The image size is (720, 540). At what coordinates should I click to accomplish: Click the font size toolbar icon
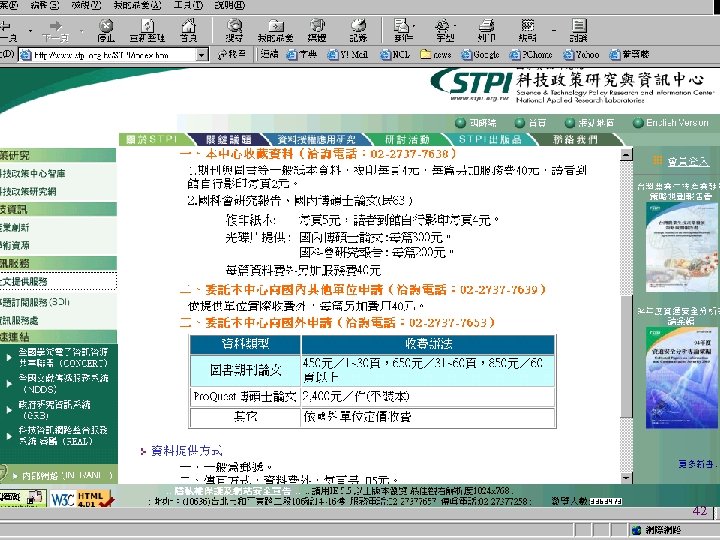click(x=443, y=31)
